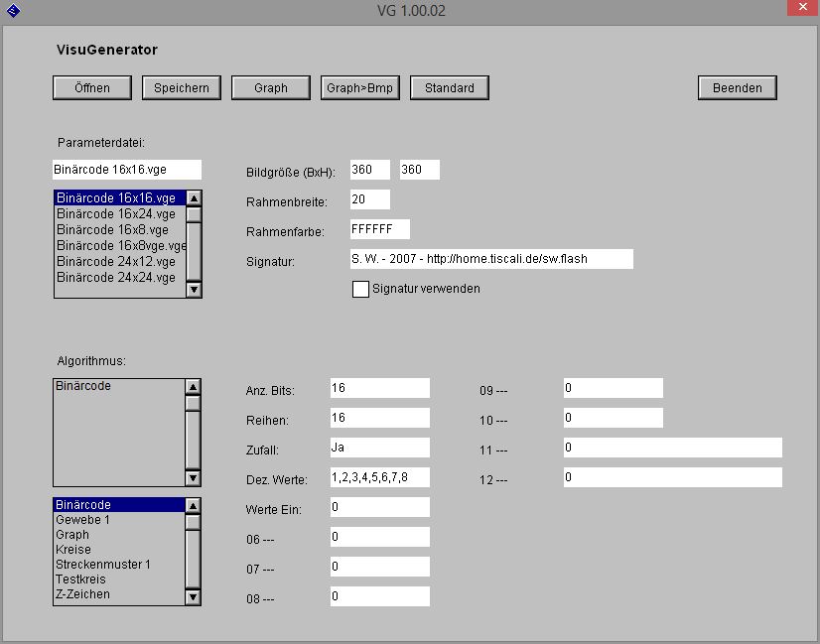
Task: Enable the Signatur verwenden checkbox
Action: (361, 289)
